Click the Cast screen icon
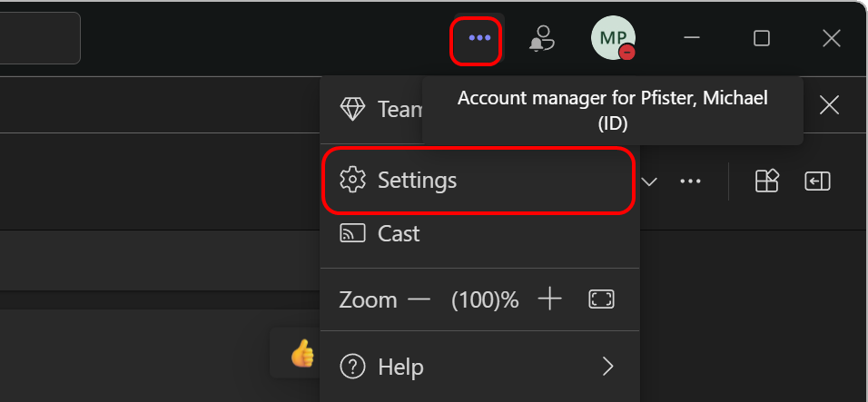This screenshot has height=402, width=868. [x=352, y=233]
